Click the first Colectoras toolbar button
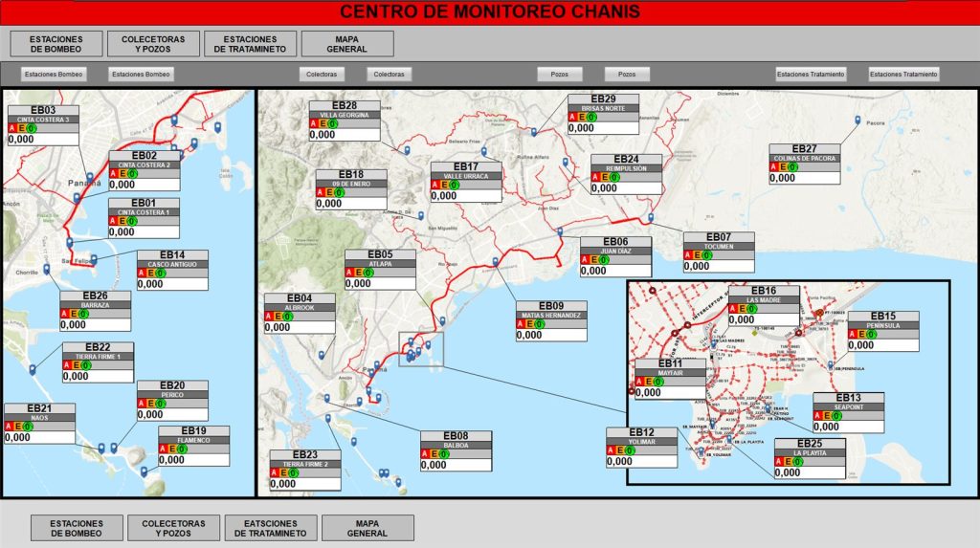The image size is (980, 548). pyautogui.click(x=322, y=74)
